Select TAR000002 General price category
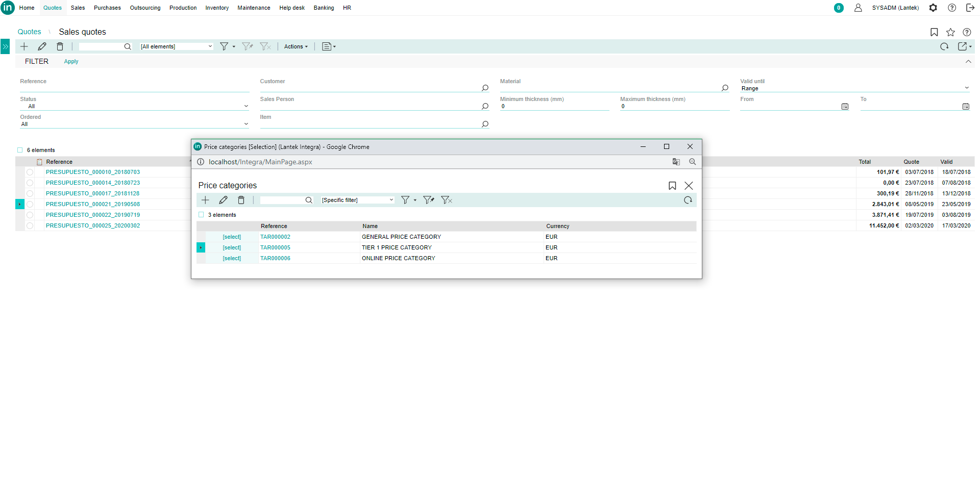 tap(232, 237)
